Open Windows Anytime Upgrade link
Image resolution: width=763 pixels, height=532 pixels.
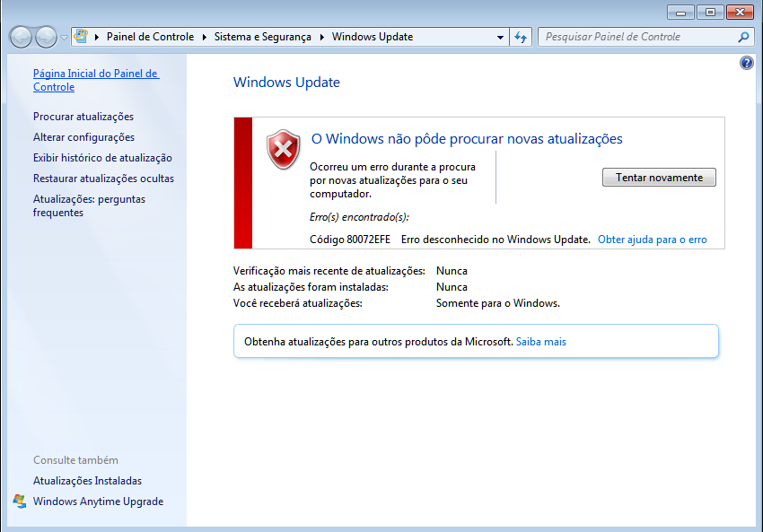[99, 501]
